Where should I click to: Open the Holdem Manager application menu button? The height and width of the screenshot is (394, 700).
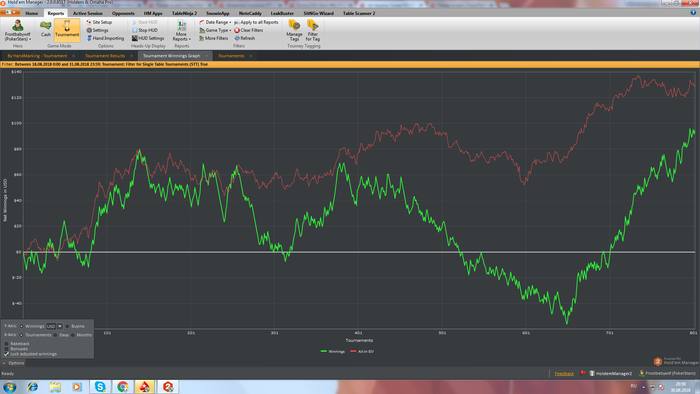tap(10, 12)
